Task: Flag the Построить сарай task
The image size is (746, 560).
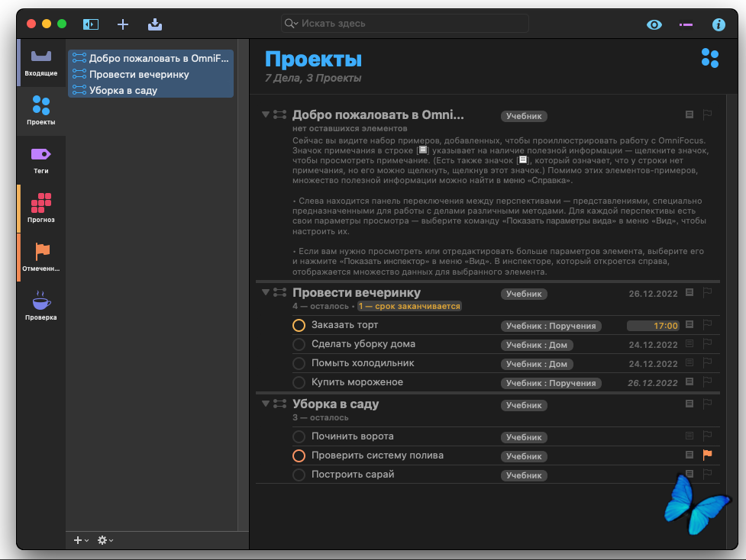Action: 708,474
